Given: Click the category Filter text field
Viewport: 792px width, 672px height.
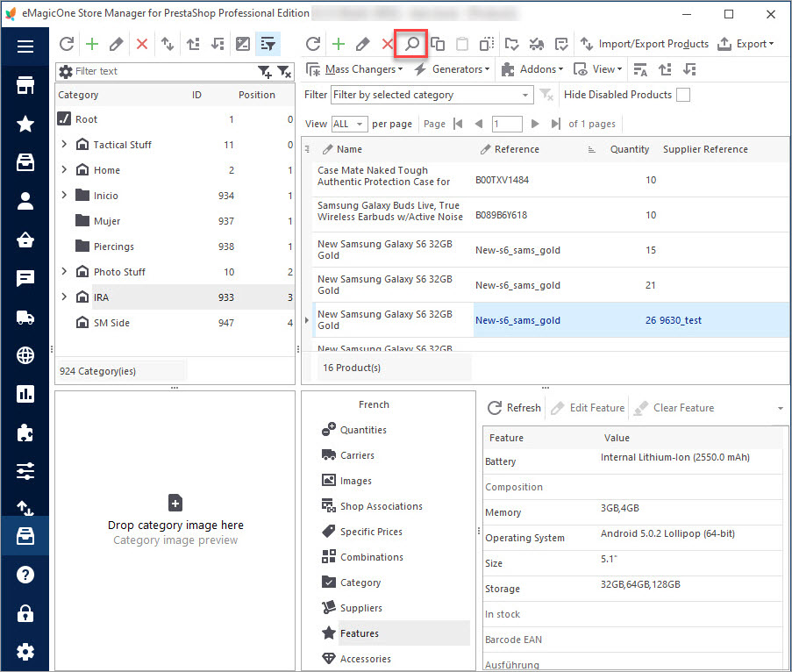Looking at the screenshot, I should [x=165, y=71].
